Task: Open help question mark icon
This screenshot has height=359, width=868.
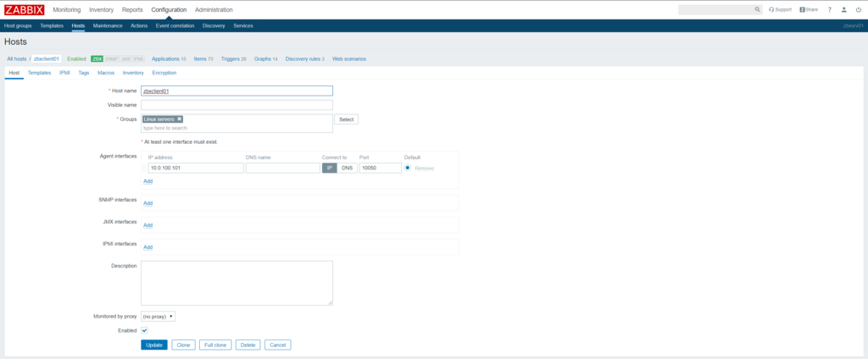Action: tap(829, 9)
